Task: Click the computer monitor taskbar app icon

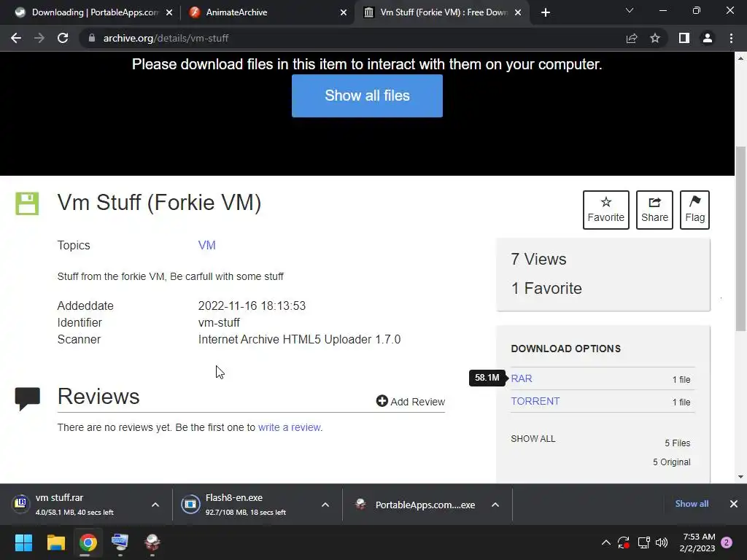Action: [x=120, y=542]
